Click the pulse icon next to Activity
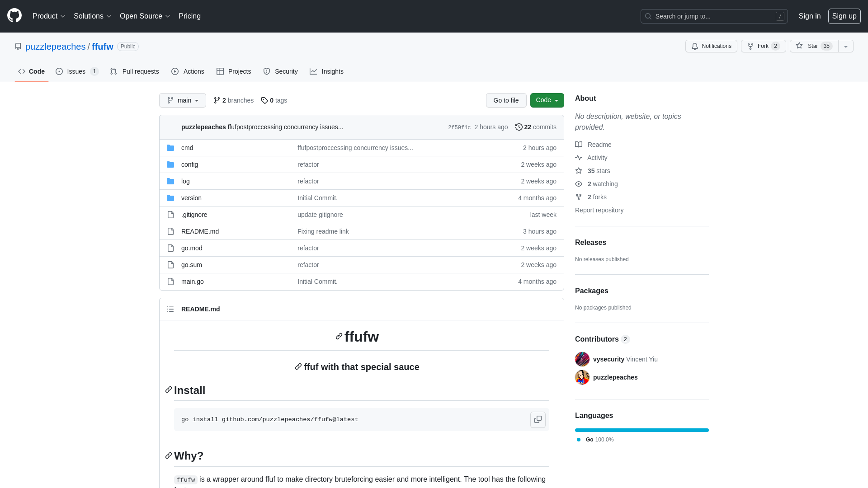This screenshot has width=868, height=488. point(579,158)
